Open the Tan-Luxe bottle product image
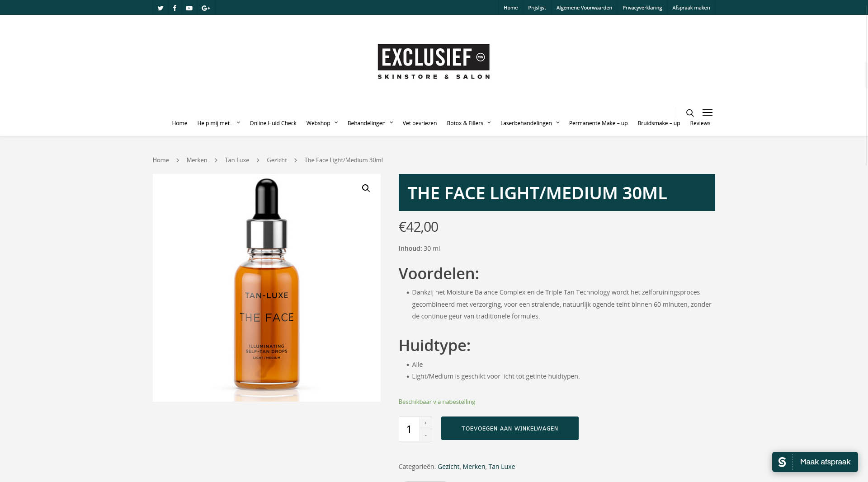This screenshot has height=482, width=868. [x=266, y=288]
